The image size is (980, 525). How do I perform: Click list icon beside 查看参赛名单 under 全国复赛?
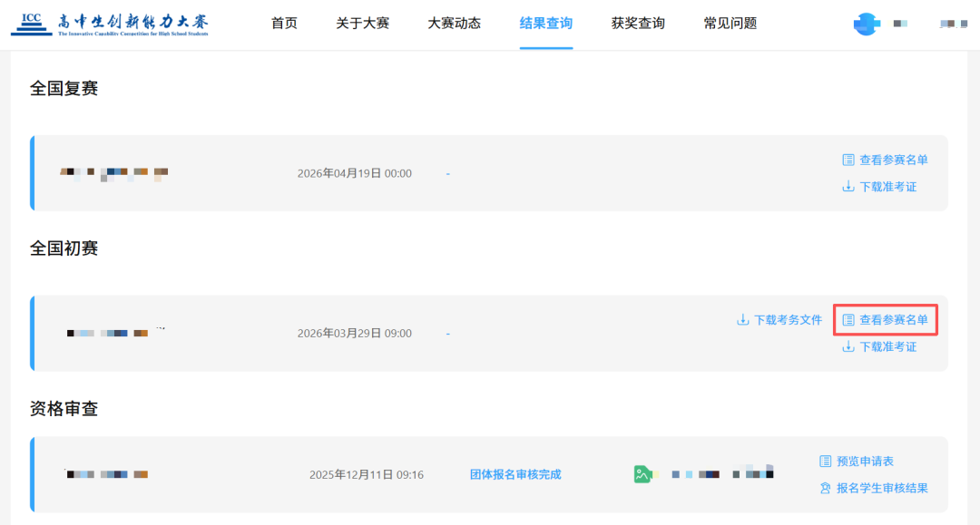(x=848, y=160)
